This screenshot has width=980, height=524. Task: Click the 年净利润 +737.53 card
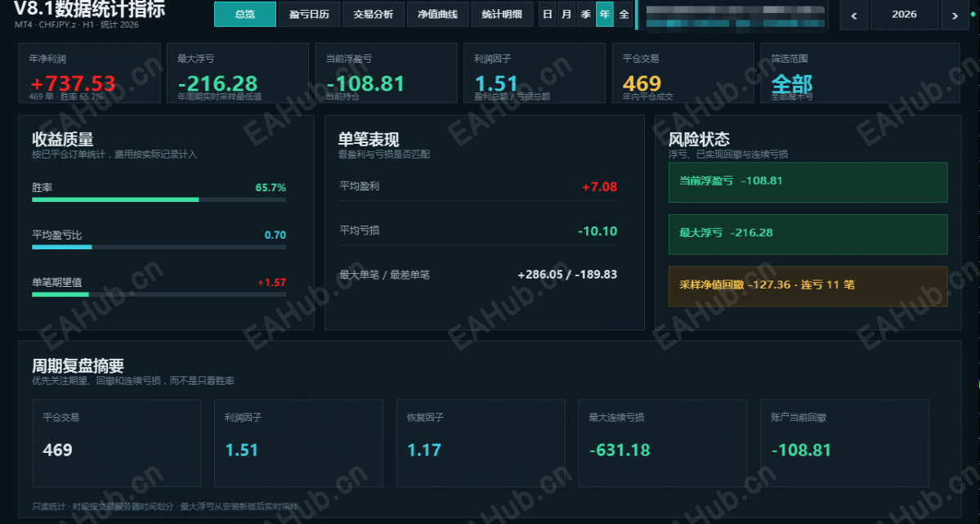pos(89,73)
